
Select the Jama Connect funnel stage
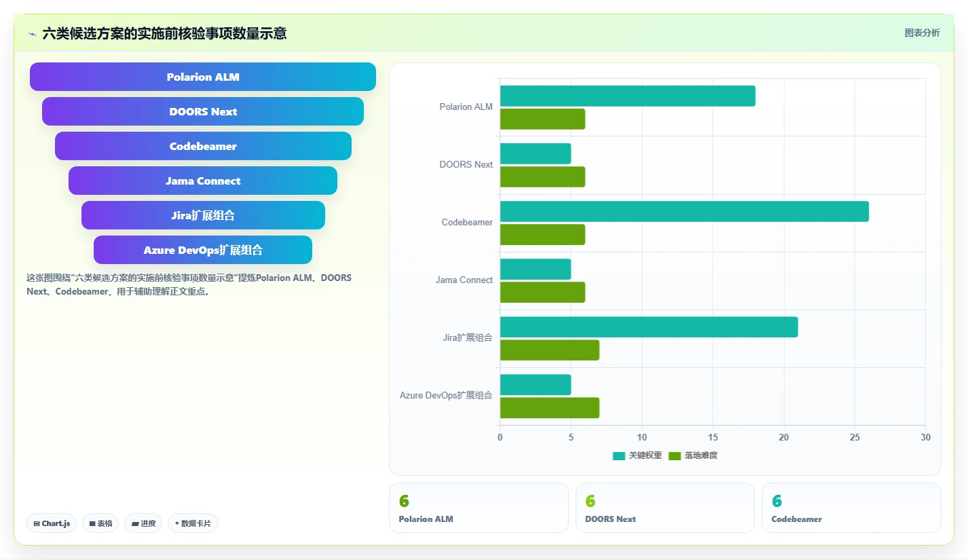[203, 181]
